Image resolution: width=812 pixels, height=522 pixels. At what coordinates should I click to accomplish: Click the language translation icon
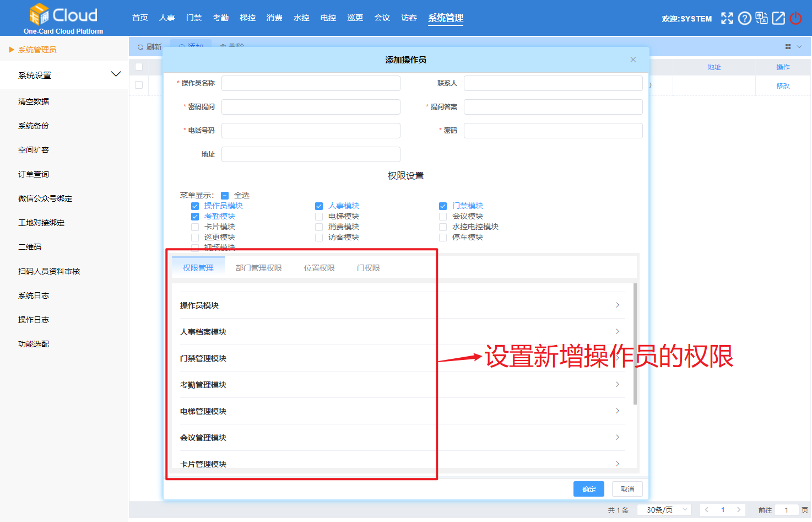point(761,18)
